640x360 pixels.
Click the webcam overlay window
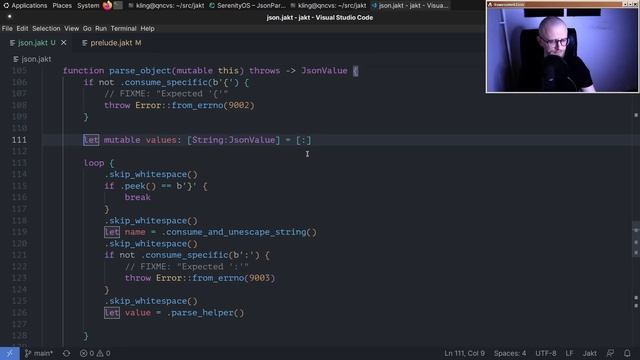coord(562,47)
